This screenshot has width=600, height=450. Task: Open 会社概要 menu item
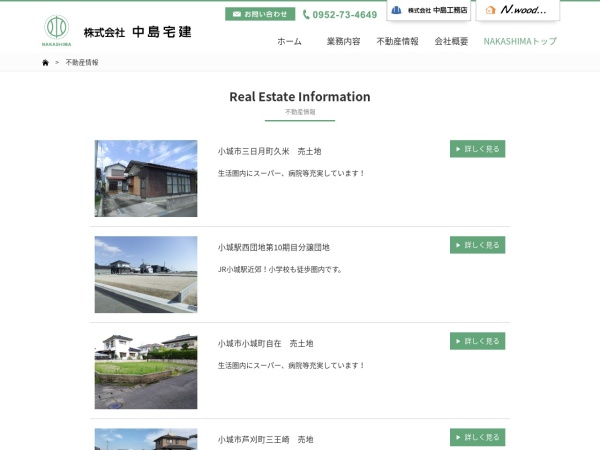coord(451,41)
